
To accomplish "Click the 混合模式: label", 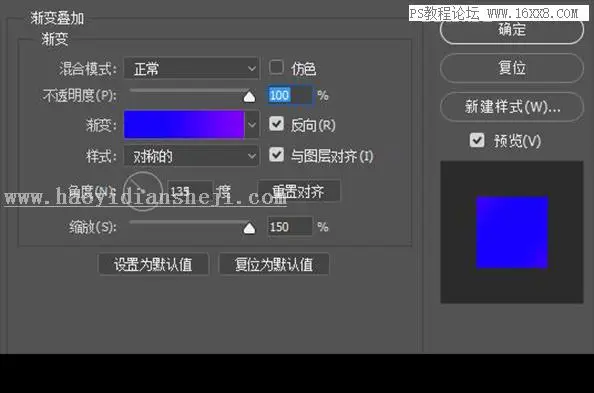I will point(88,69).
